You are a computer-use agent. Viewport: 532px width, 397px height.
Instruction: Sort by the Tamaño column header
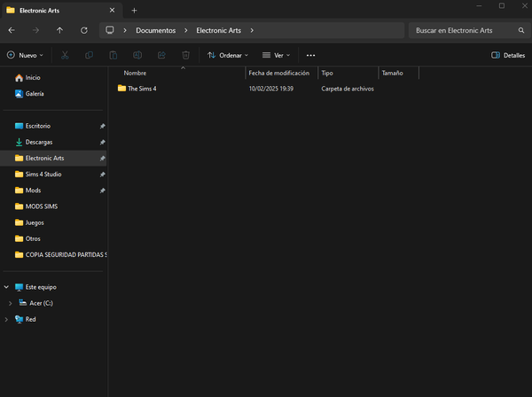392,73
